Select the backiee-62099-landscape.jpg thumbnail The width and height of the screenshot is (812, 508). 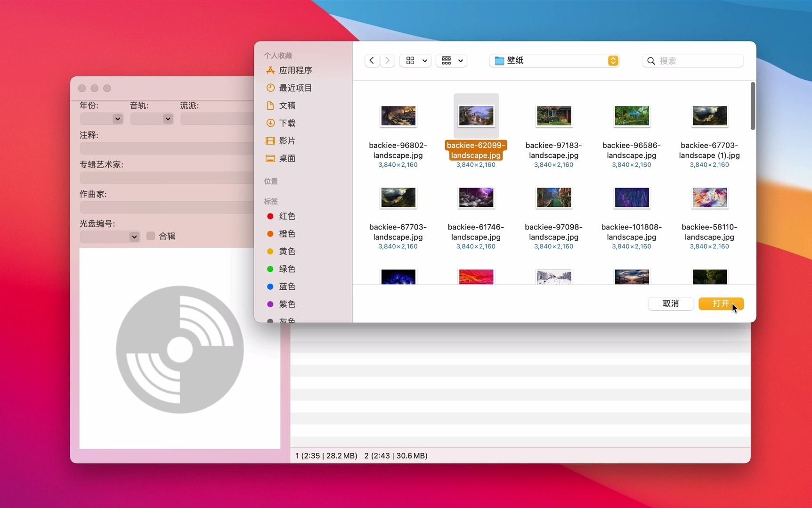476,116
